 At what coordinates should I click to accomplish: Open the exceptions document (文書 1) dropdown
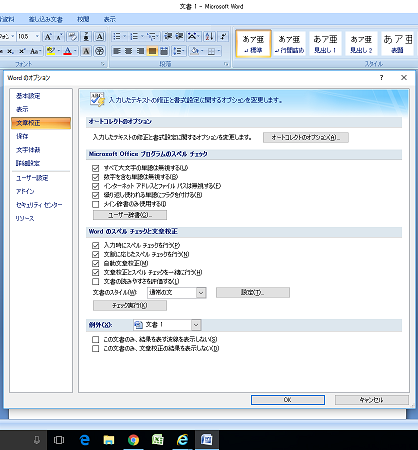point(196,325)
